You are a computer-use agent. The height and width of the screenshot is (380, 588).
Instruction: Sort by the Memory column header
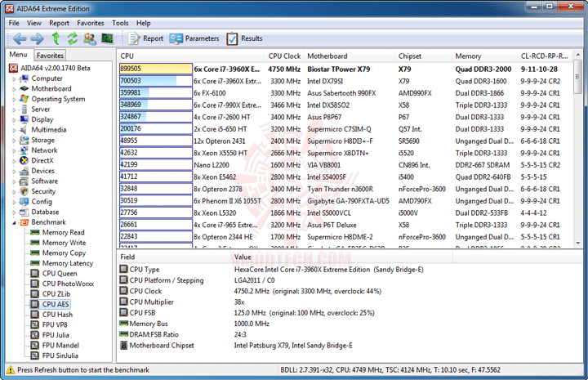pos(484,56)
